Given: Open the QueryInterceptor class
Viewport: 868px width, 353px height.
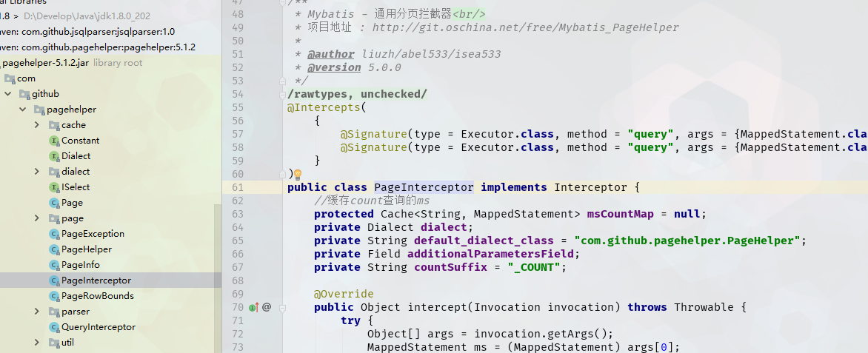Looking at the screenshot, I should [98, 326].
